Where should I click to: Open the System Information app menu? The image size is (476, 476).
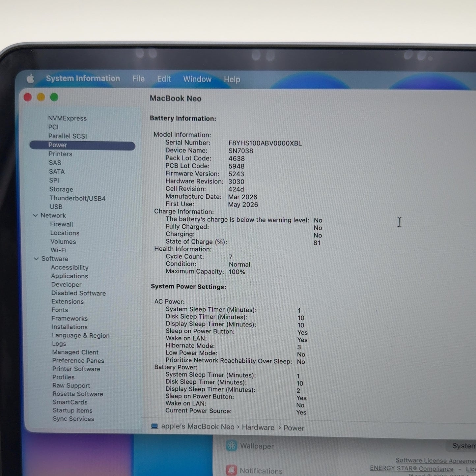tap(83, 78)
